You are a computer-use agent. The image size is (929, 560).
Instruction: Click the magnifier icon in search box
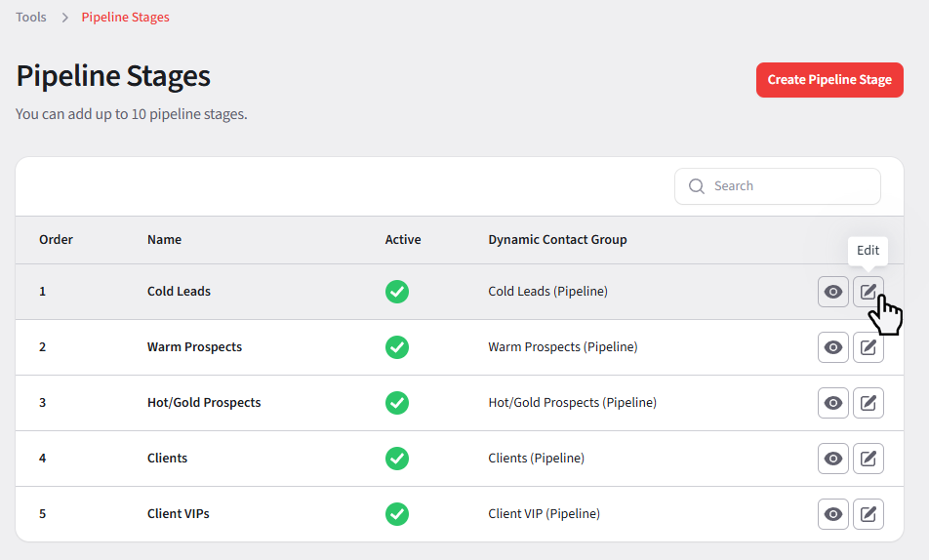click(x=696, y=186)
